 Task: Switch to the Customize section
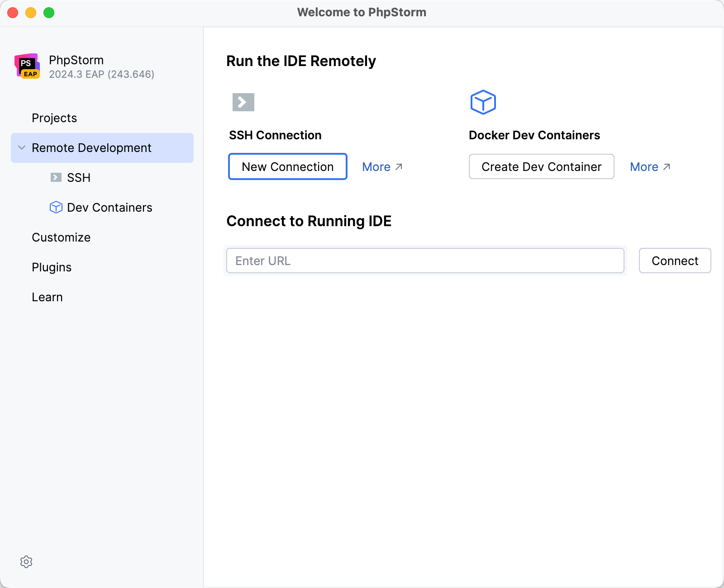tap(61, 237)
